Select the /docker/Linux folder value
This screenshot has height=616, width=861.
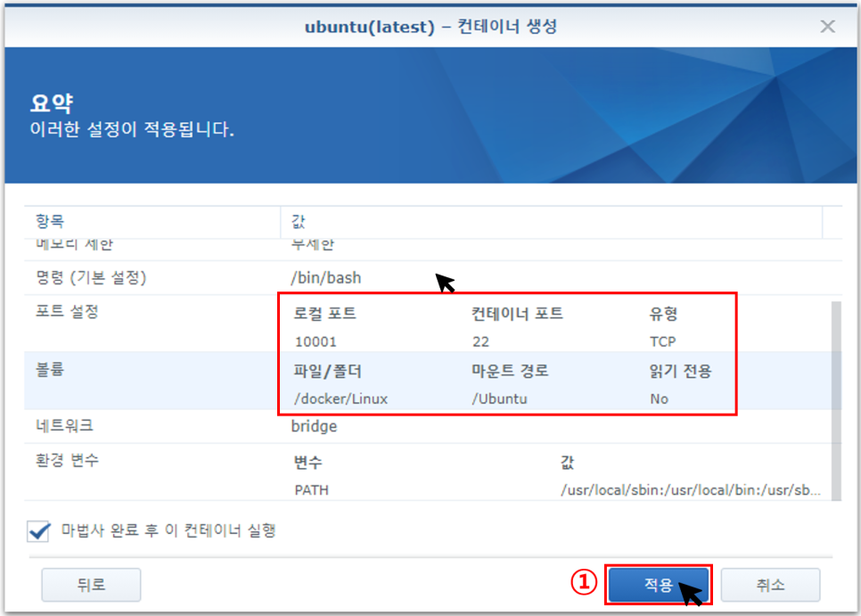[341, 398]
